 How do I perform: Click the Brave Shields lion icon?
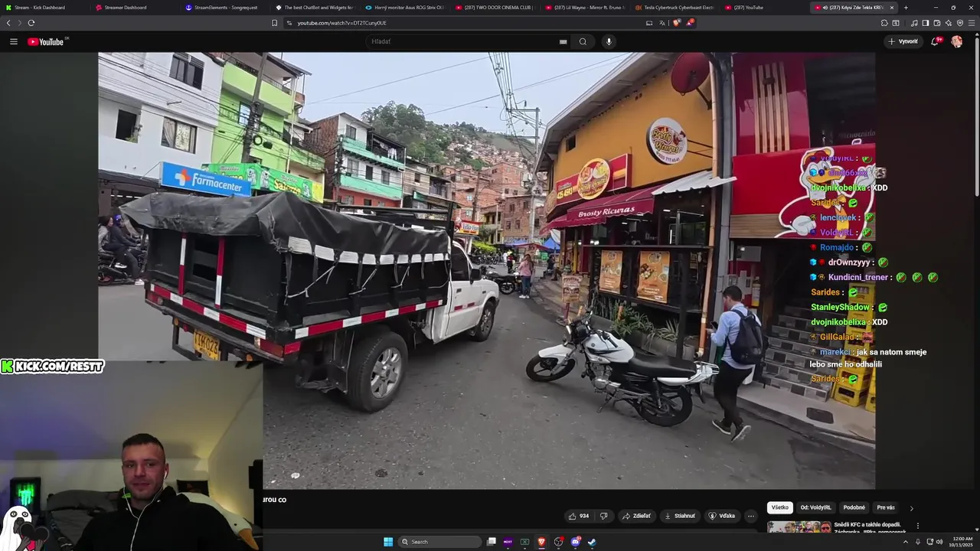(676, 23)
